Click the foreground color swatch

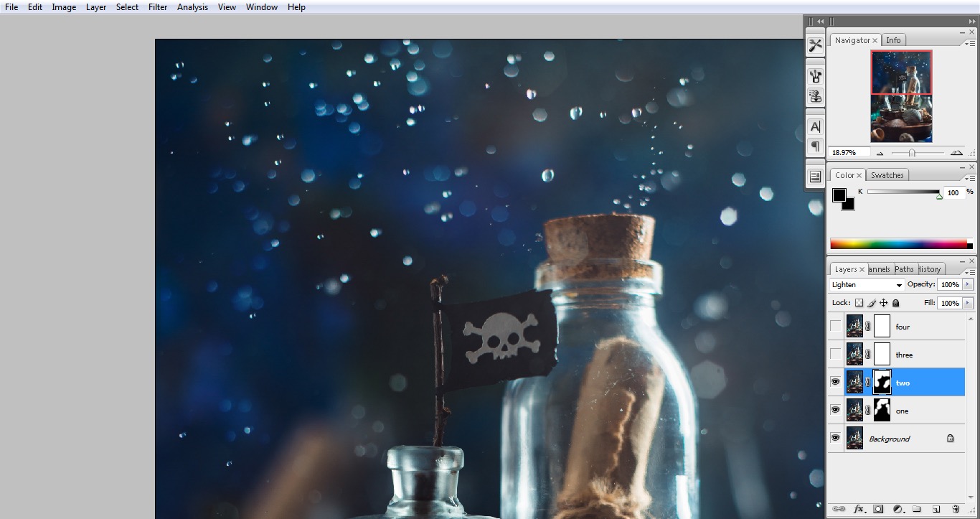pos(839,195)
